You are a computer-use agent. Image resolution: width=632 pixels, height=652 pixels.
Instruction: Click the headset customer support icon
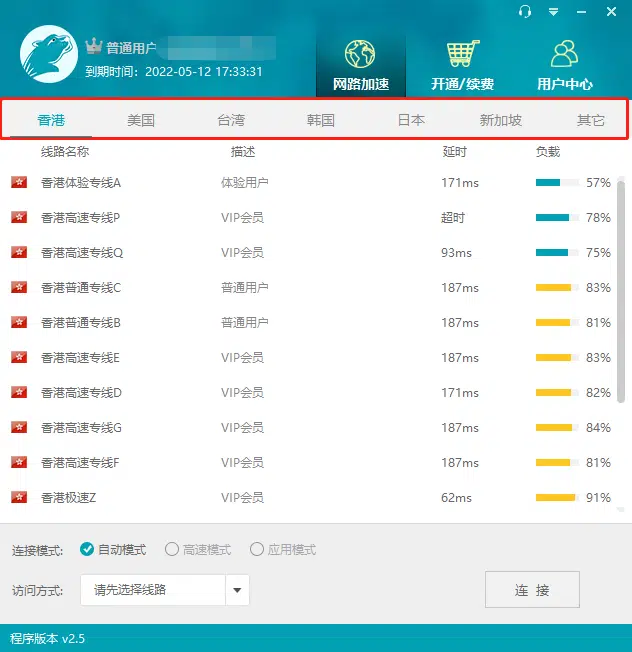(x=525, y=11)
